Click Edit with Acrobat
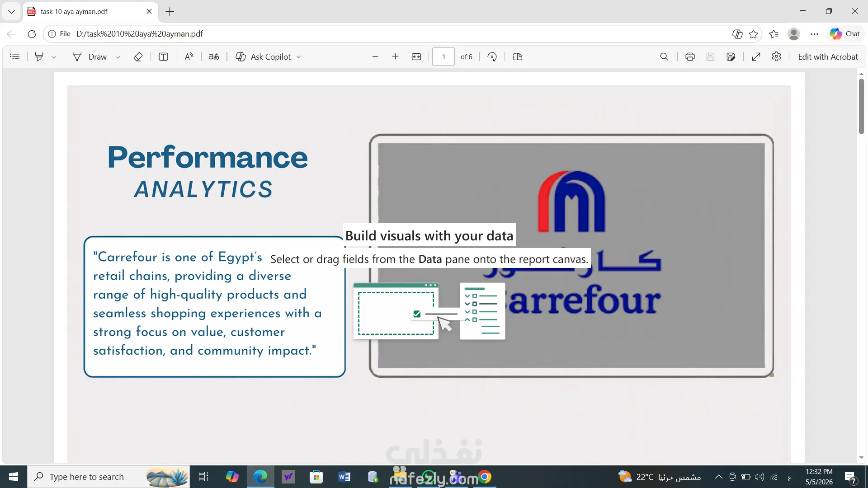The image size is (868, 488). 828,57
